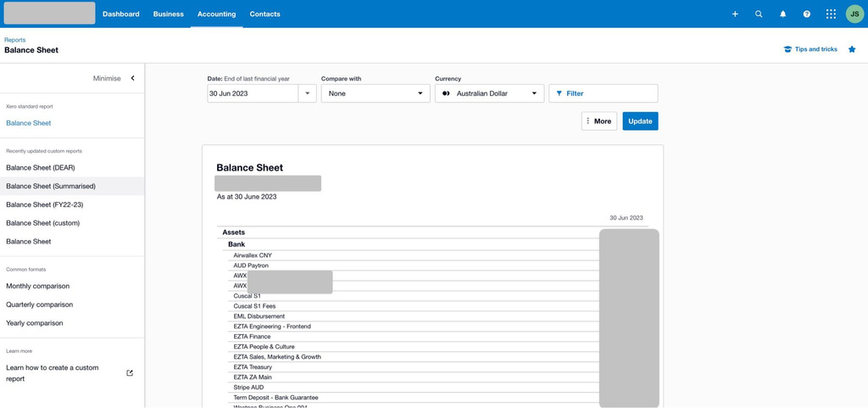Select Xero standard Balance Sheet report

coord(28,123)
